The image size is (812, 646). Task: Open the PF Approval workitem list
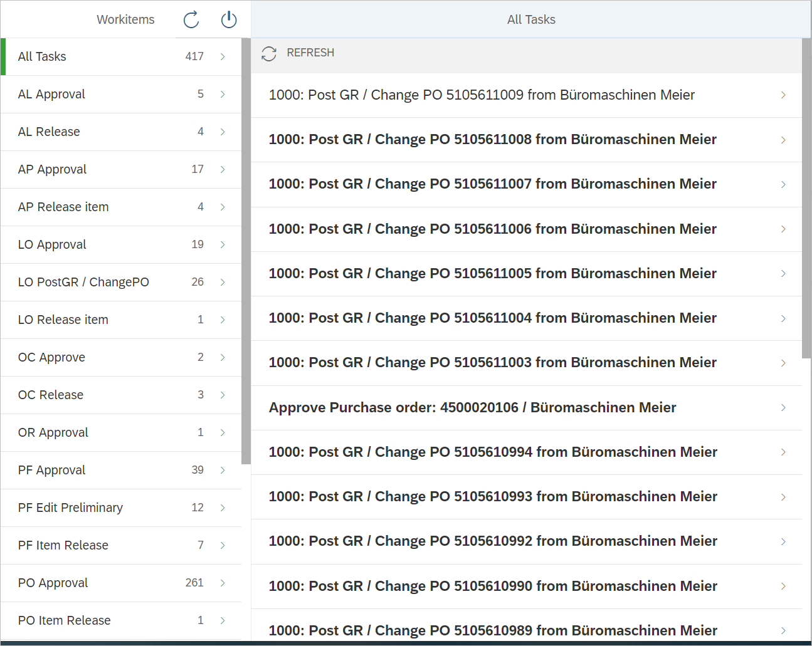(x=52, y=470)
